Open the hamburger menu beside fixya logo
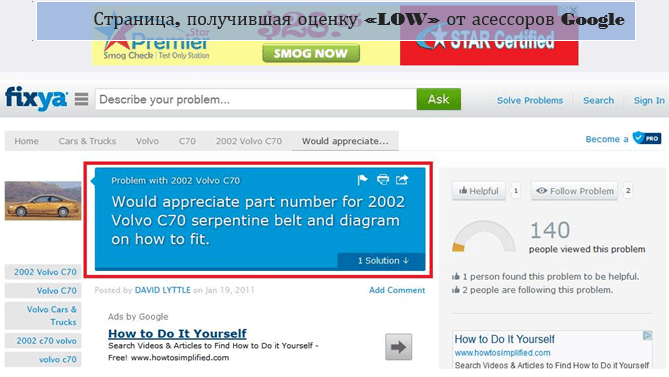Screen dimensions: 669x377 tap(81, 99)
